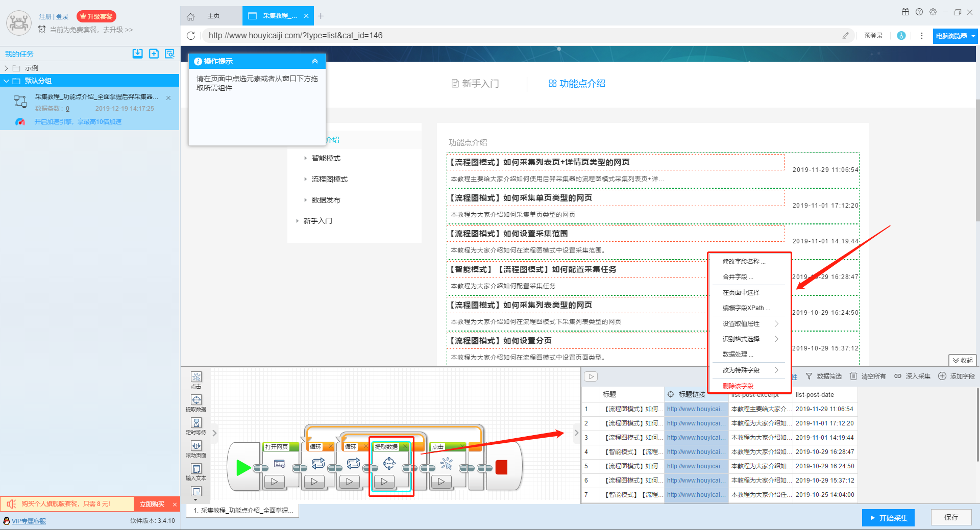Run the 打开网页 node play button
Image resolution: width=980 pixels, height=530 pixels.
pos(275,481)
